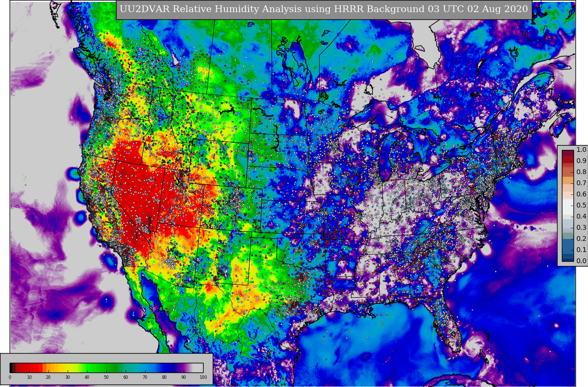This screenshot has width=588, height=387.
Task: Select the '0.4' tick on right colorbar
Action: pos(581,217)
